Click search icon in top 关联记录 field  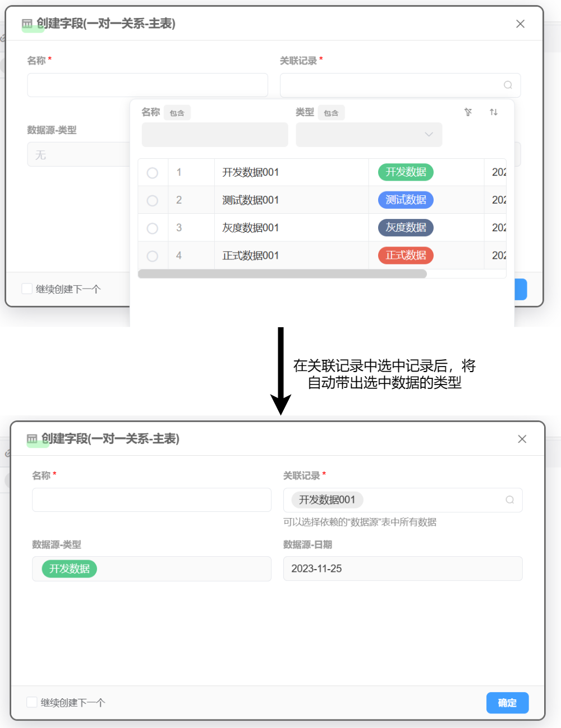[x=508, y=85]
